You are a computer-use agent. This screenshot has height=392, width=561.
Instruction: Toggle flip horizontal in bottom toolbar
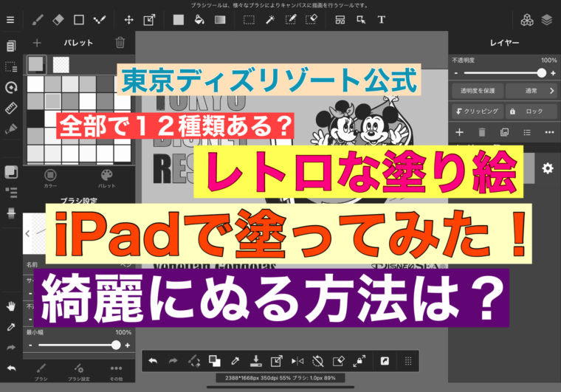pyautogui.click(x=297, y=361)
